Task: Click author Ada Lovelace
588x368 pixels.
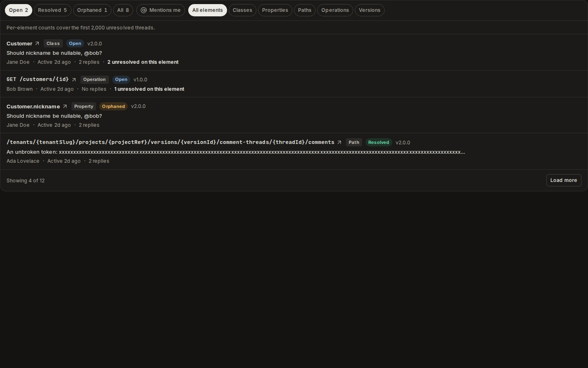Action: click(x=23, y=161)
